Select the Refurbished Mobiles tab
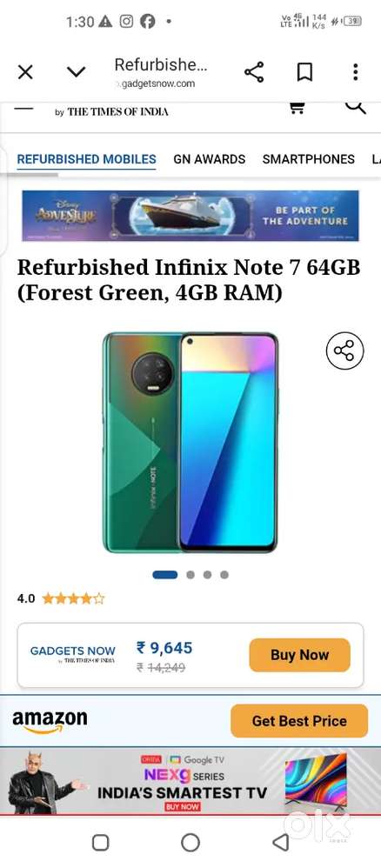The image size is (381, 868). click(x=86, y=159)
